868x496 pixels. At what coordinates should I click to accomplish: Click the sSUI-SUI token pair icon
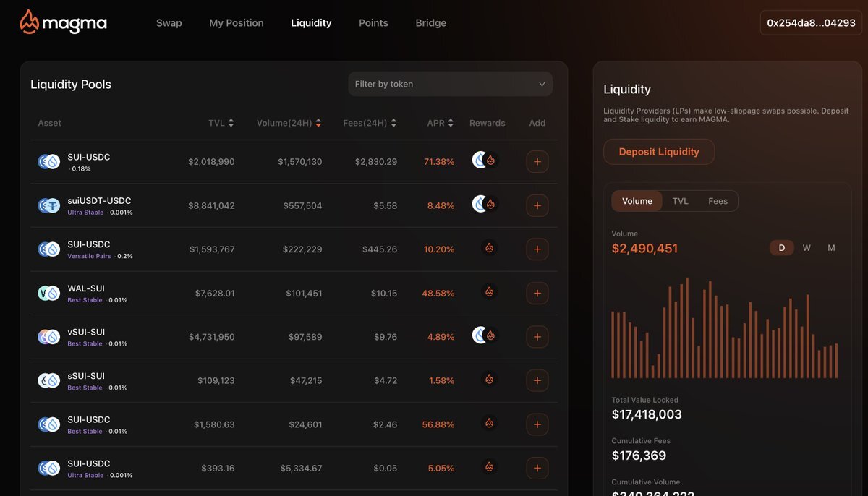pyautogui.click(x=48, y=380)
